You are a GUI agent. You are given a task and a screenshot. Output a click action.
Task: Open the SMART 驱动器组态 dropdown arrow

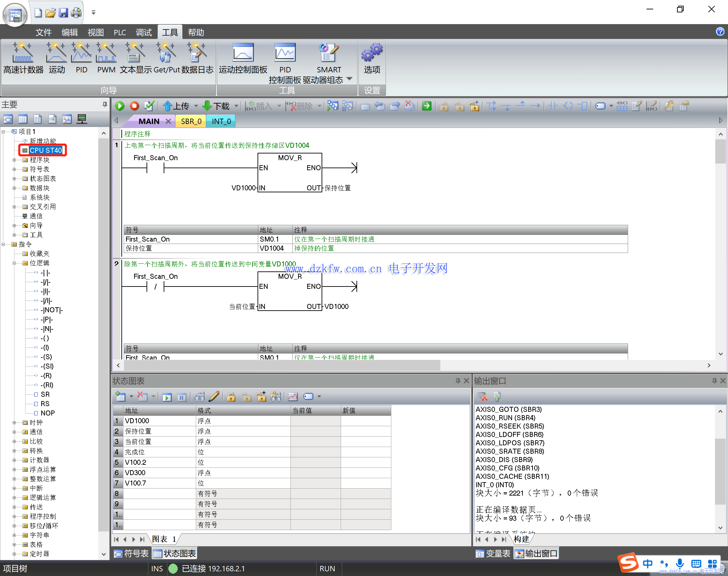pyautogui.click(x=350, y=79)
